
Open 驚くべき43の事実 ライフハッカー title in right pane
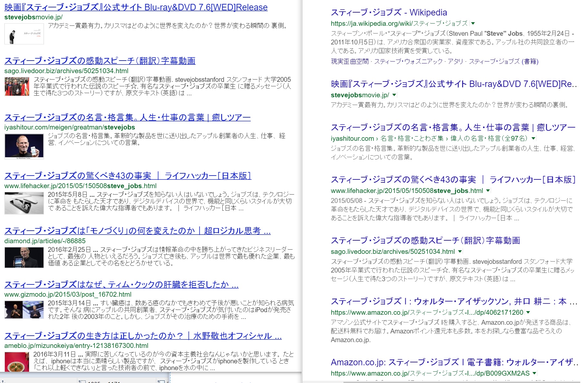click(453, 180)
